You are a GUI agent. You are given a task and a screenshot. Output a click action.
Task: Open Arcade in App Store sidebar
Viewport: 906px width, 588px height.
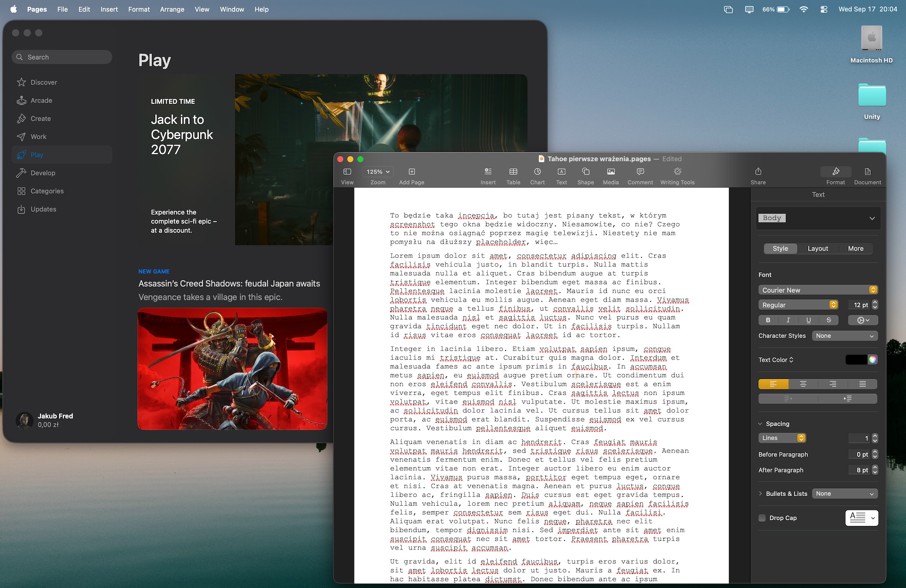(41, 100)
